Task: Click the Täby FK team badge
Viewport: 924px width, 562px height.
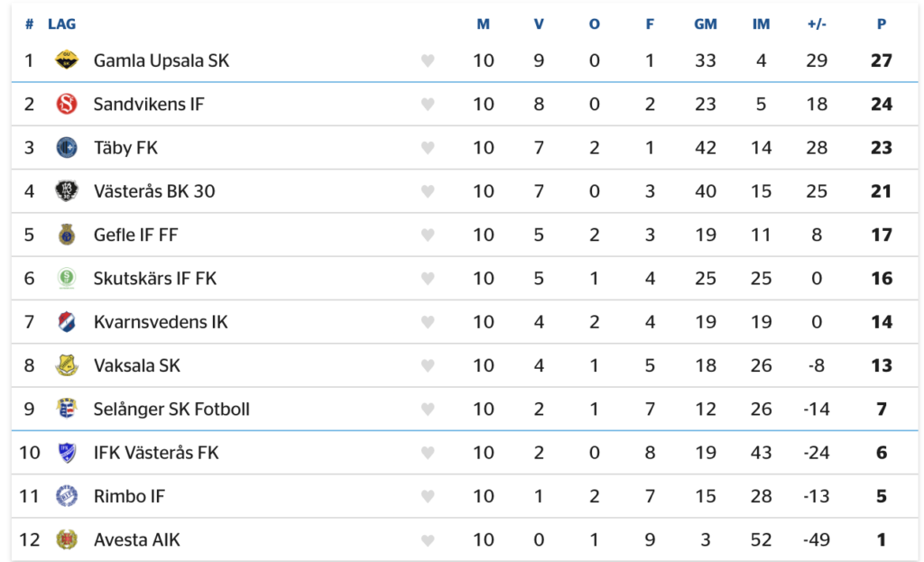Action: [x=67, y=147]
